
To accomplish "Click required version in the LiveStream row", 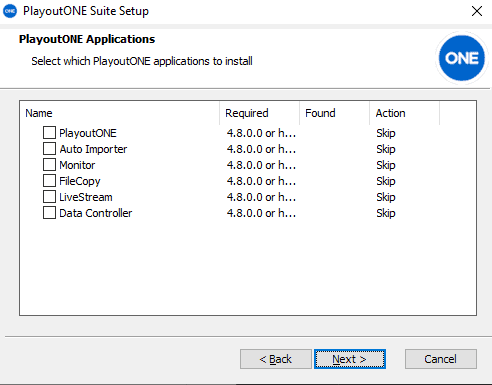I will coord(261,197).
